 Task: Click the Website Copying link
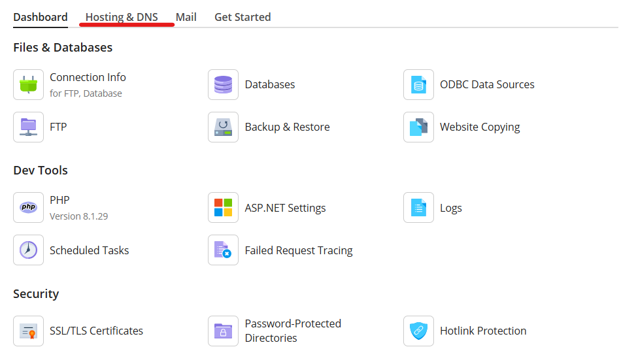480,127
